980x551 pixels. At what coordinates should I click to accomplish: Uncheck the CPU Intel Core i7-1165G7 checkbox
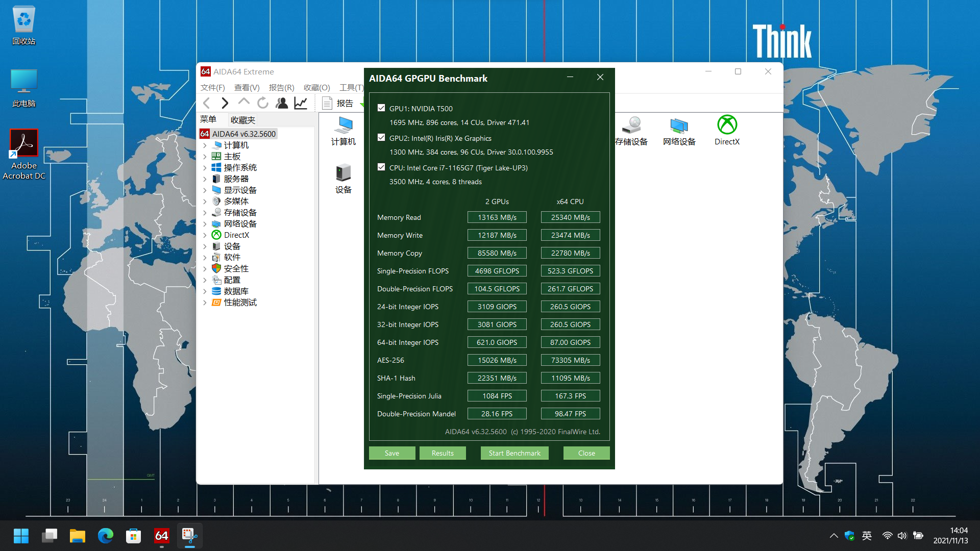pos(381,167)
